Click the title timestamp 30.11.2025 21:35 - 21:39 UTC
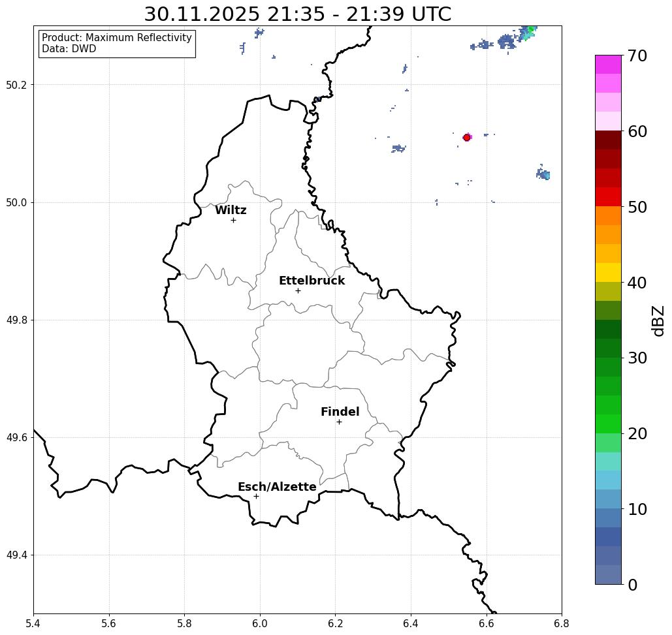The width and height of the screenshot is (672, 635). coord(297,14)
